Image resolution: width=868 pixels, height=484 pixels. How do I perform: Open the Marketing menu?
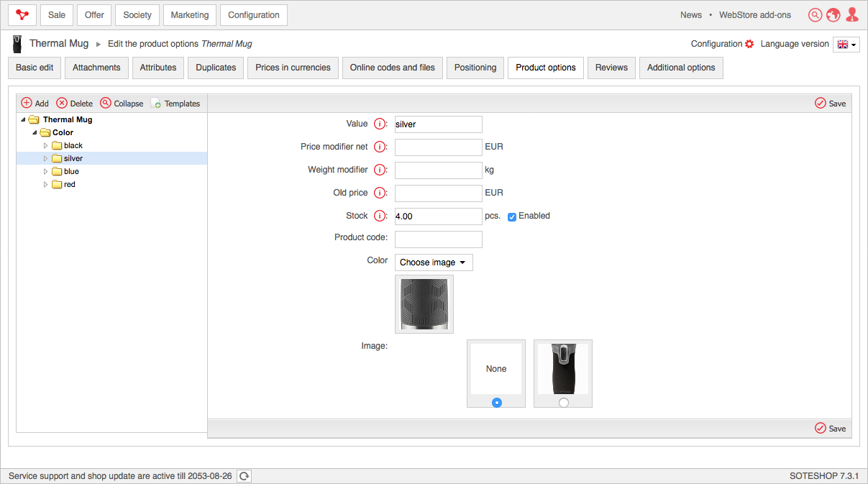(x=190, y=15)
